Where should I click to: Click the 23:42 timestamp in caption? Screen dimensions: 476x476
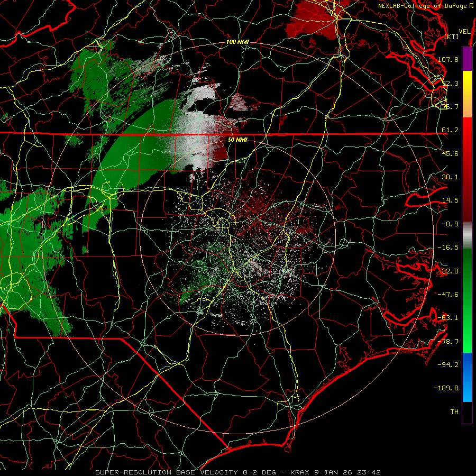pos(369,472)
